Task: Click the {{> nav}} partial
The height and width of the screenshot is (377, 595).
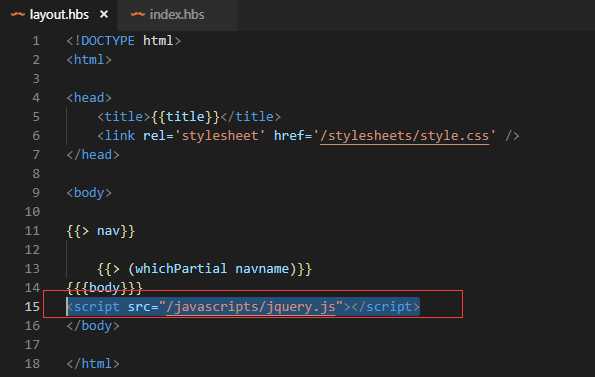Action: [x=101, y=231]
